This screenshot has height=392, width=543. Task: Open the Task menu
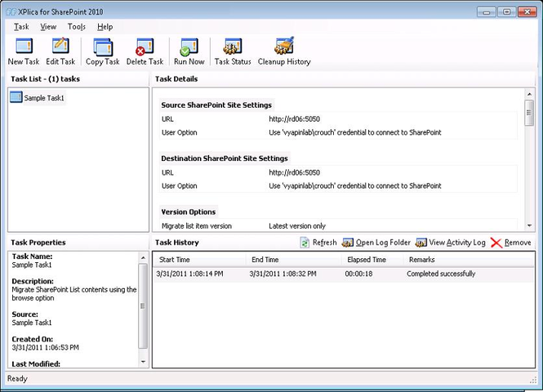(21, 27)
